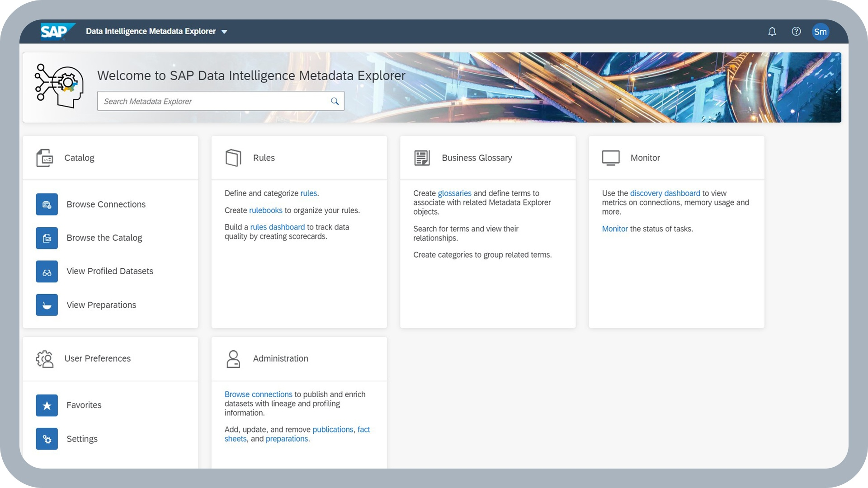Follow the 'rules dashboard' link
868x488 pixels.
coord(278,227)
